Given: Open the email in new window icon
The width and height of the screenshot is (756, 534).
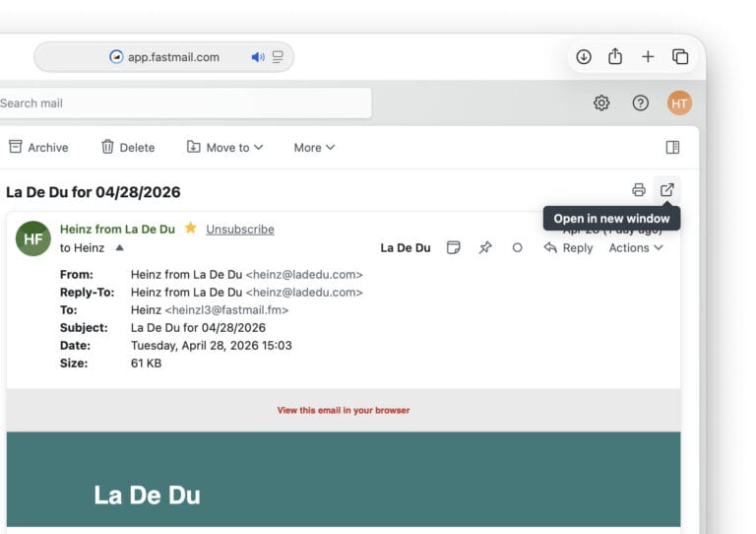Looking at the screenshot, I should [666, 190].
